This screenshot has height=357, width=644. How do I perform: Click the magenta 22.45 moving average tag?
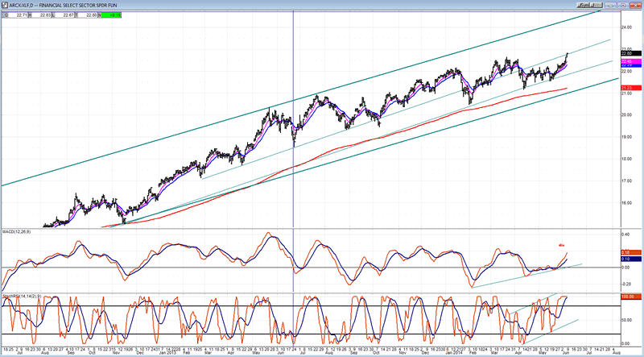pos(625,61)
